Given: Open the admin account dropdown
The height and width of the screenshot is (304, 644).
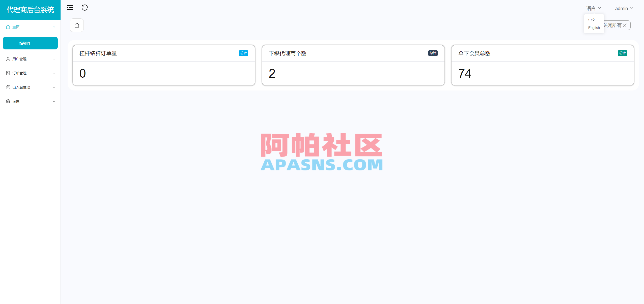Looking at the screenshot, I should click(624, 8).
